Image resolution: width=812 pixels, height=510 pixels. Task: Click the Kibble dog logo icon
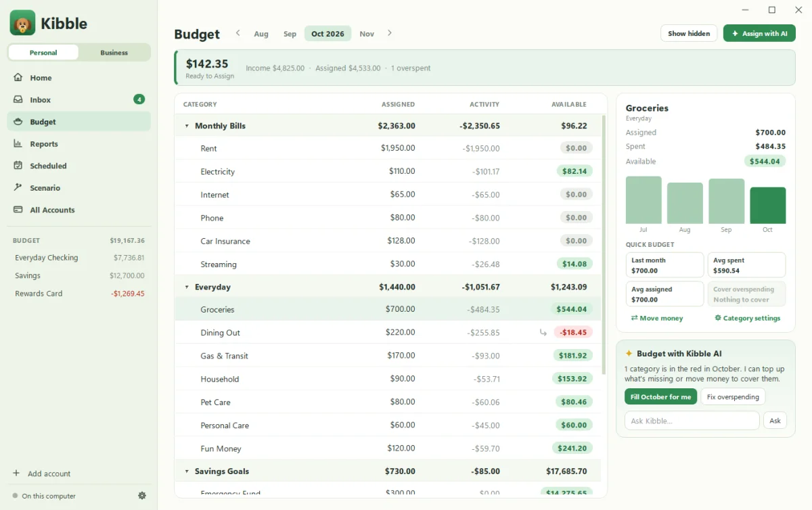click(x=22, y=23)
